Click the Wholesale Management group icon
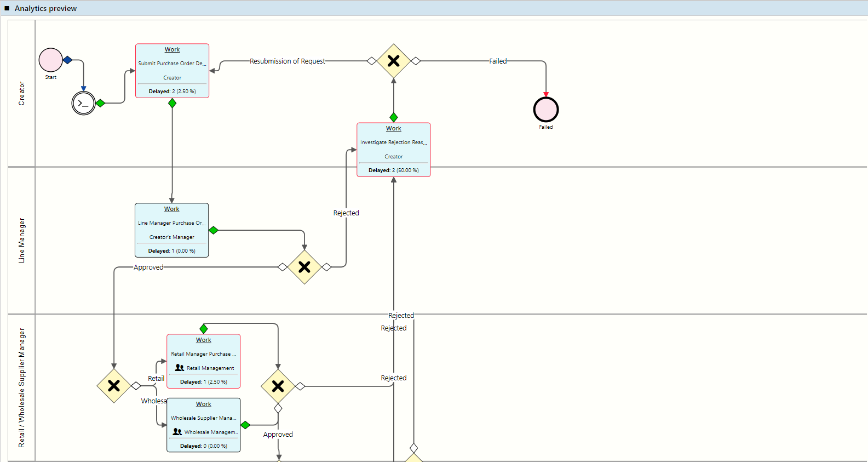The width and height of the screenshot is (868, 462). [177, 432]
